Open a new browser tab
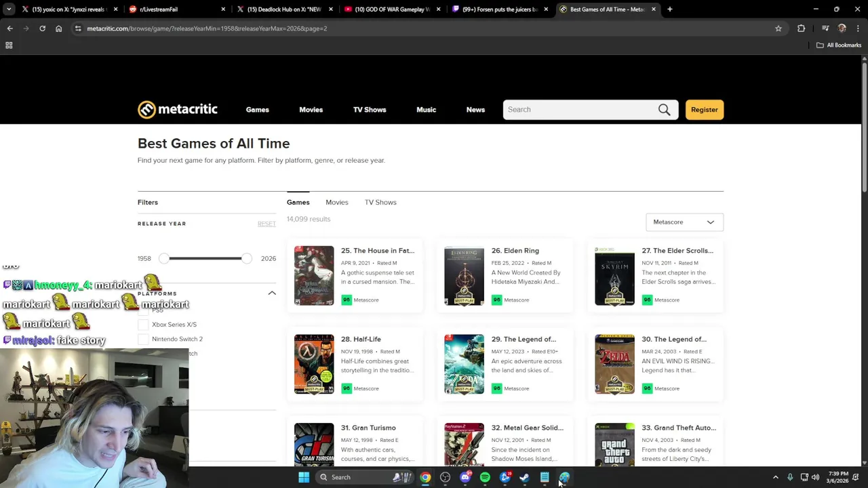868x488 pixels. [669, 9]
